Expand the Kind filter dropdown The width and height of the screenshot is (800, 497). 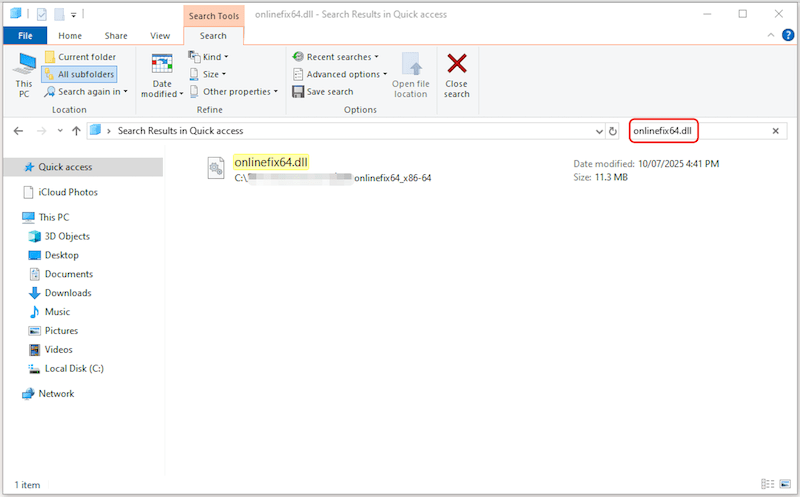209,57
